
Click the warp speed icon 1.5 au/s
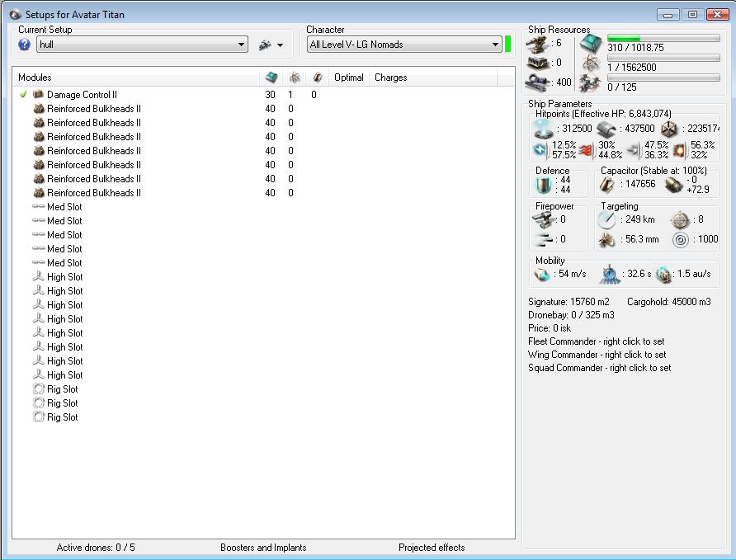663,275
